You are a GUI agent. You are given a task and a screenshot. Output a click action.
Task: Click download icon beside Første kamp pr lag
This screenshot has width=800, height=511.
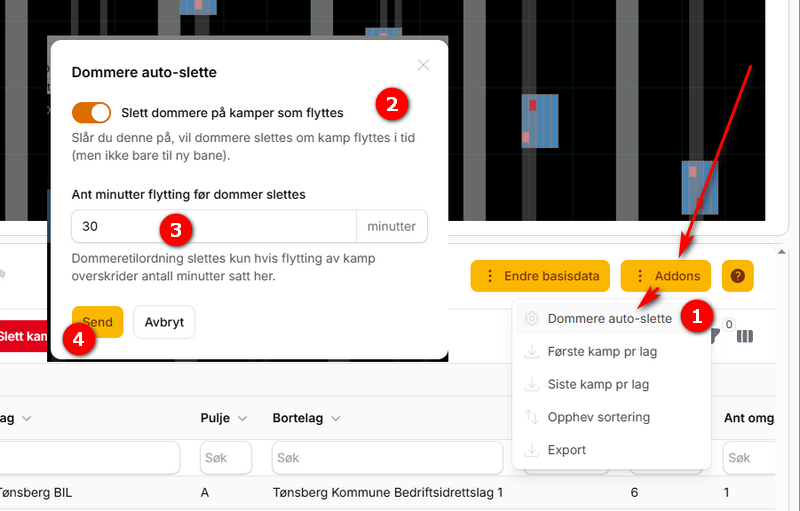[x=532, y=351]
